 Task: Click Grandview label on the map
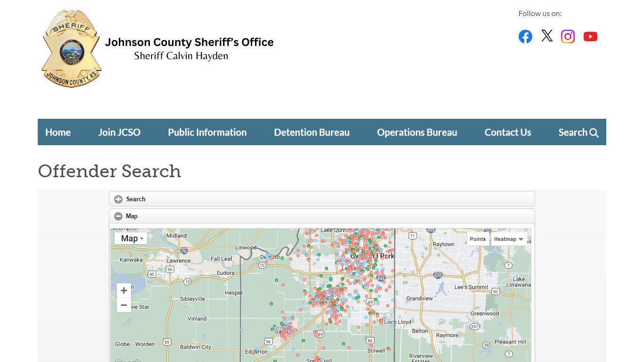click(420, 298)
